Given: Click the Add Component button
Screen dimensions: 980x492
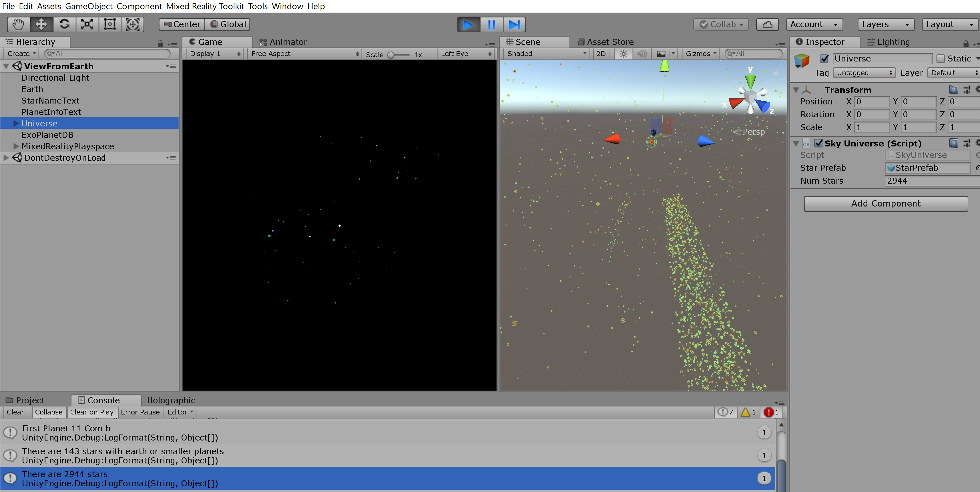Looking at the screenshot, I should pyautogui.click(x=885, y=204).
